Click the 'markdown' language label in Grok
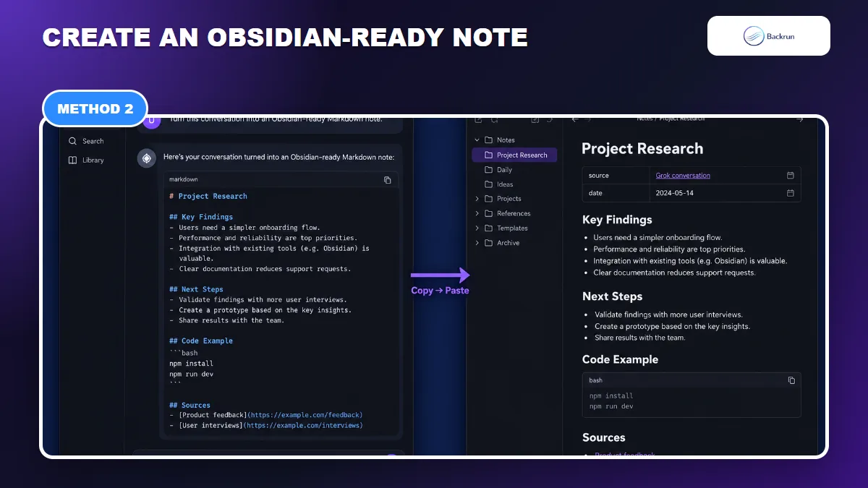Viewport: 868px width, 488px height. tap(184, 179)
